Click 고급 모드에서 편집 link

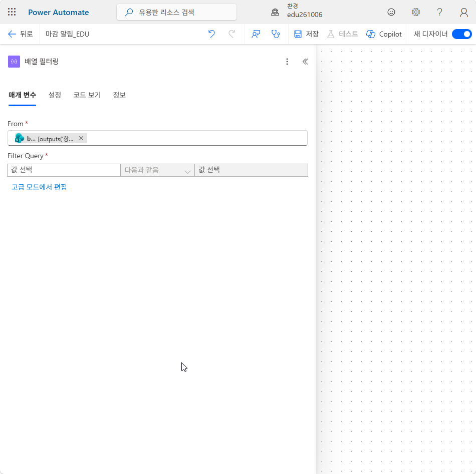pos(39,187)
